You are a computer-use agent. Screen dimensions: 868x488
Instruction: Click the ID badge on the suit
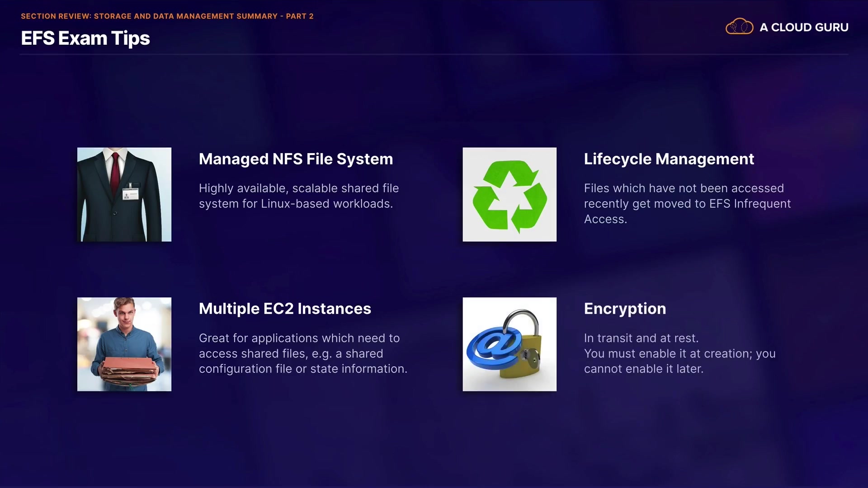pos(131,193)
